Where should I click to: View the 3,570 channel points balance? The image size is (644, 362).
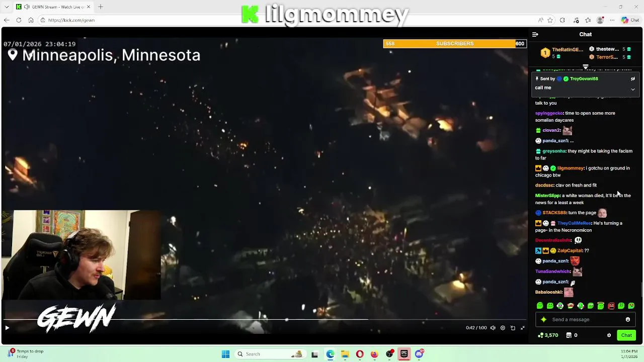click(x=548, y=335)
